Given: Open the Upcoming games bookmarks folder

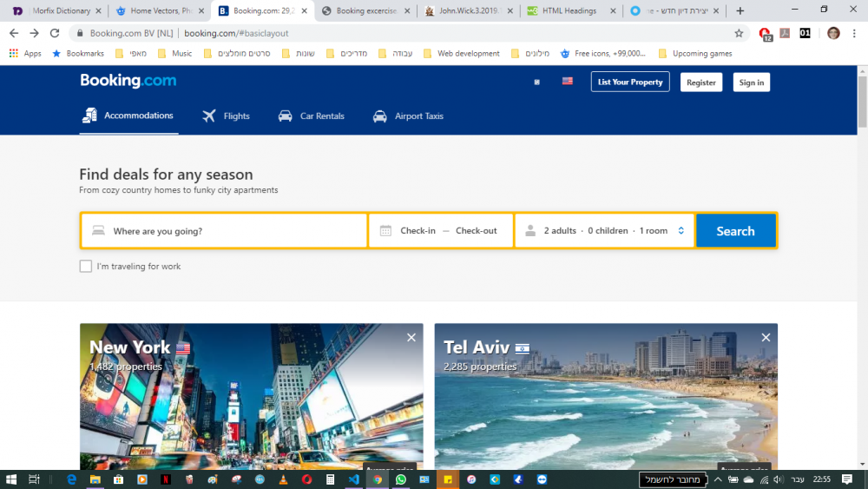Looking at the screenshot, I should click(695, 54).
